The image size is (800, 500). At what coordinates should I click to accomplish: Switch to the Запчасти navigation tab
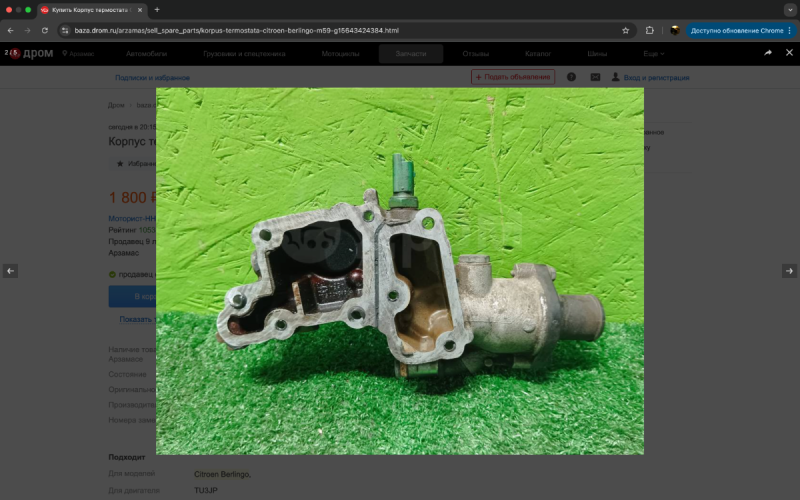tap(411, 53)
